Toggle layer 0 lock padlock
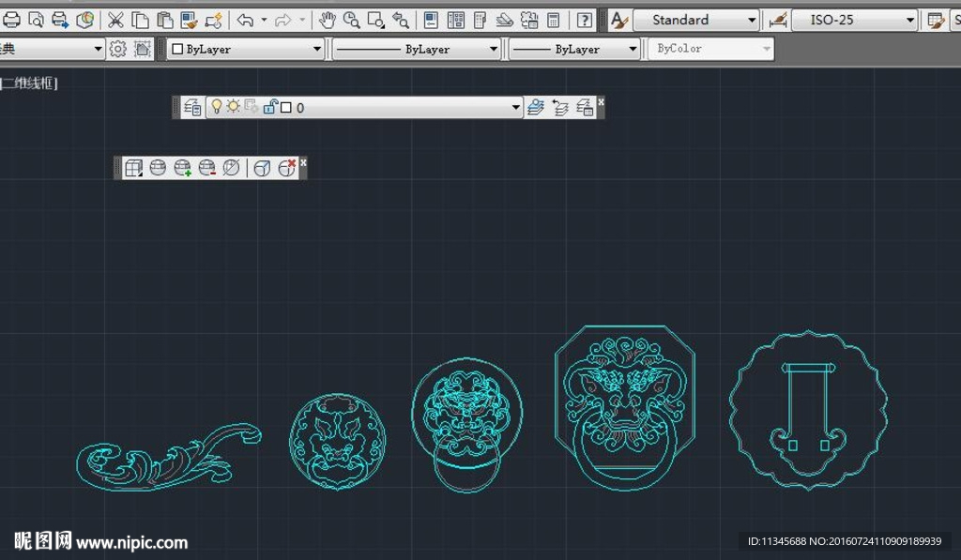Viewport: 961px width, 560px height. tap(270, 107)
